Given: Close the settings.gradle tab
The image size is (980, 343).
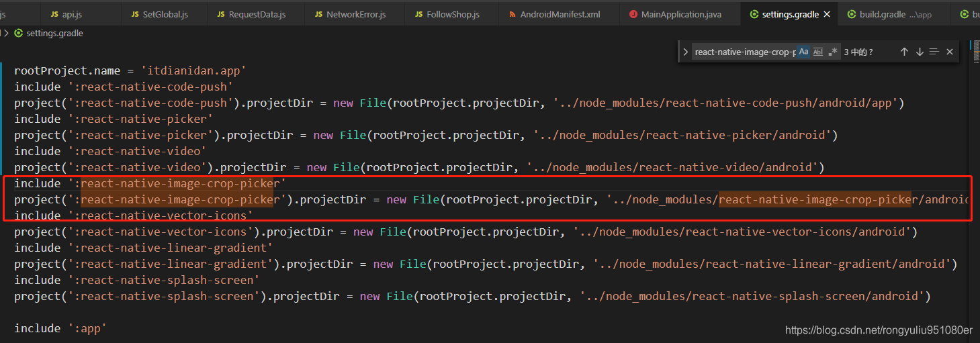Looking at the screenshot, I should 826,14.
